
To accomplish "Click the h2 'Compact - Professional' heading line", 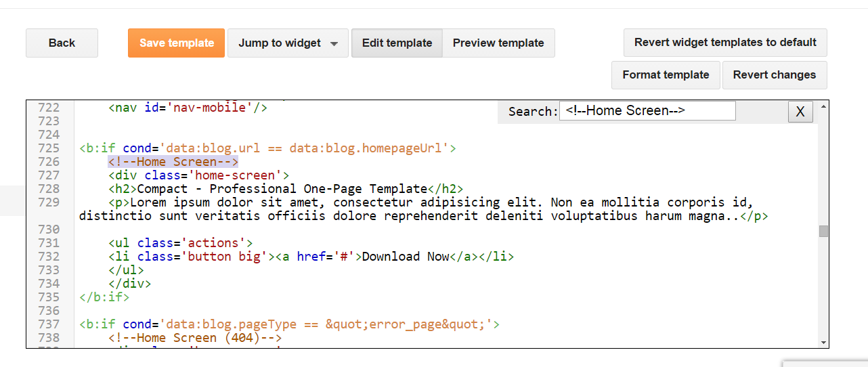I will coord(286,189).
